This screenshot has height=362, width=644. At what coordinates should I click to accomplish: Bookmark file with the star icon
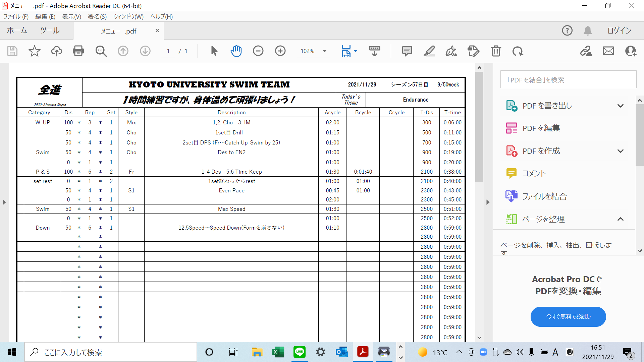tap(34, 51)
